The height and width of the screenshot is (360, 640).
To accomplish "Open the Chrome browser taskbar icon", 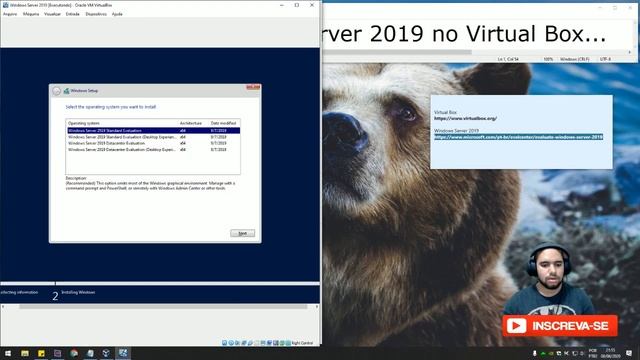I will 74,353.
